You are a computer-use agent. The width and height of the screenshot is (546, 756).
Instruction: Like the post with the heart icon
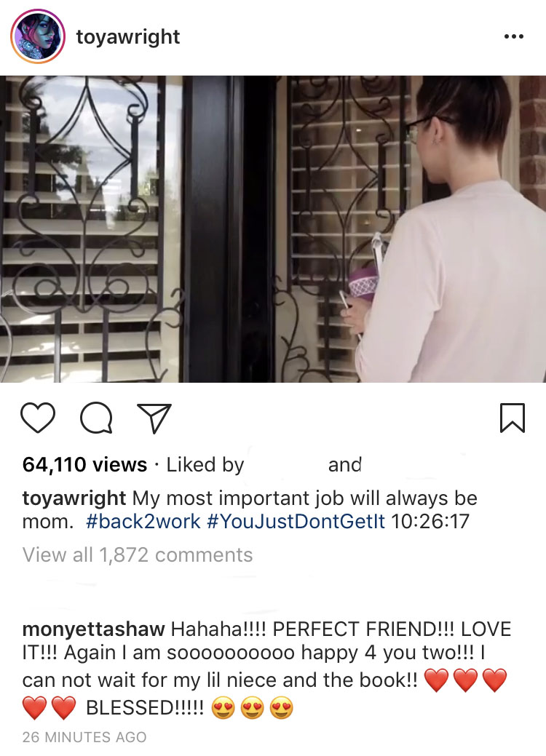[38, 418]
